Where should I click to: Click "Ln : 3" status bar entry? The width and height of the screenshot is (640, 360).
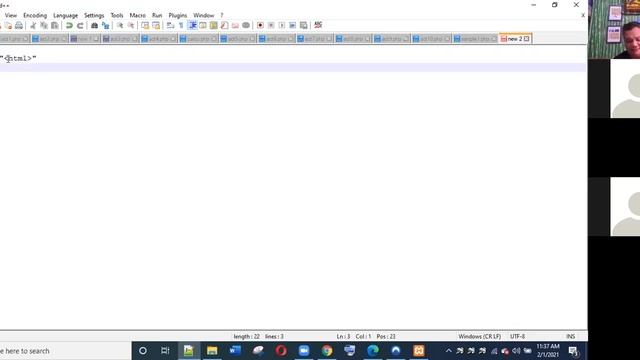(343, 336)
